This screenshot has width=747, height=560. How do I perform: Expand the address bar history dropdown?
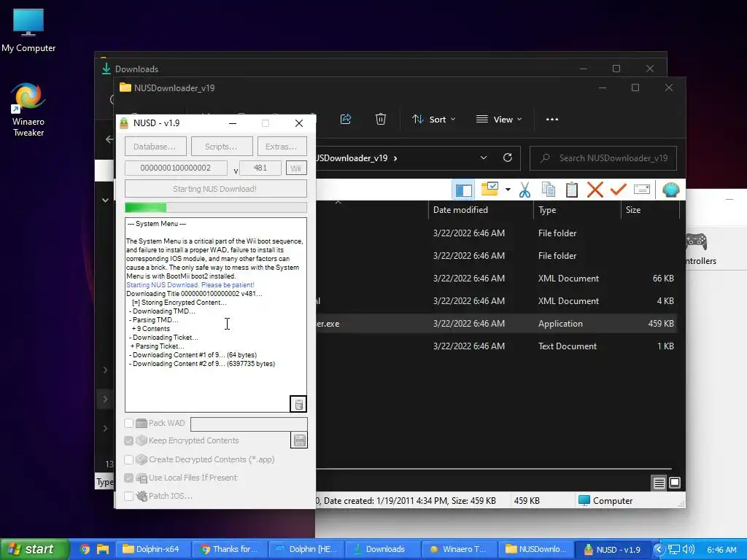pos(484,157)
